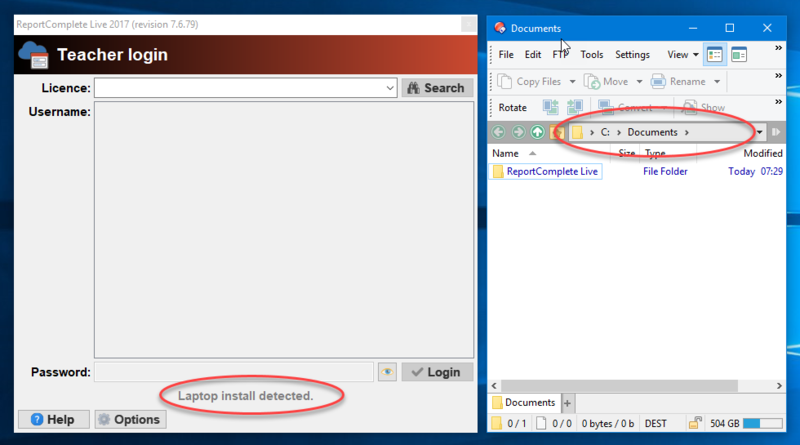Go up to parent folder icon
The width and height of the screenshot is (800, 445).
[x=538, y=132]
